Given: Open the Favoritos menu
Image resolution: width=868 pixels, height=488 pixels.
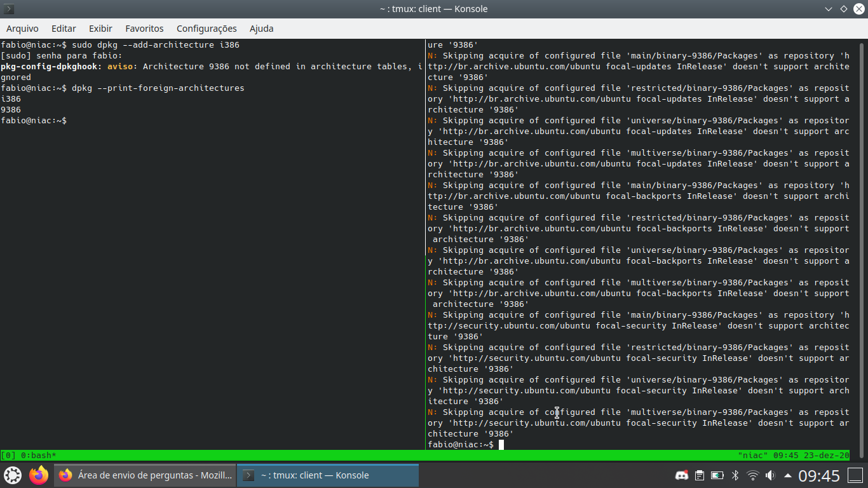Looking at the screenshot, I should pos(144,29).
